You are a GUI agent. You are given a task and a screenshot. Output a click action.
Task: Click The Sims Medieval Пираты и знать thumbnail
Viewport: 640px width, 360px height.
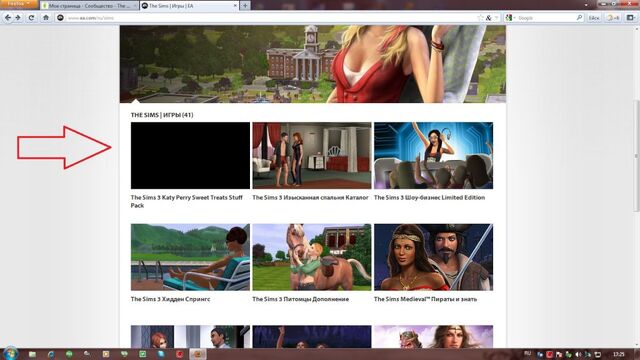click(433, 257)
